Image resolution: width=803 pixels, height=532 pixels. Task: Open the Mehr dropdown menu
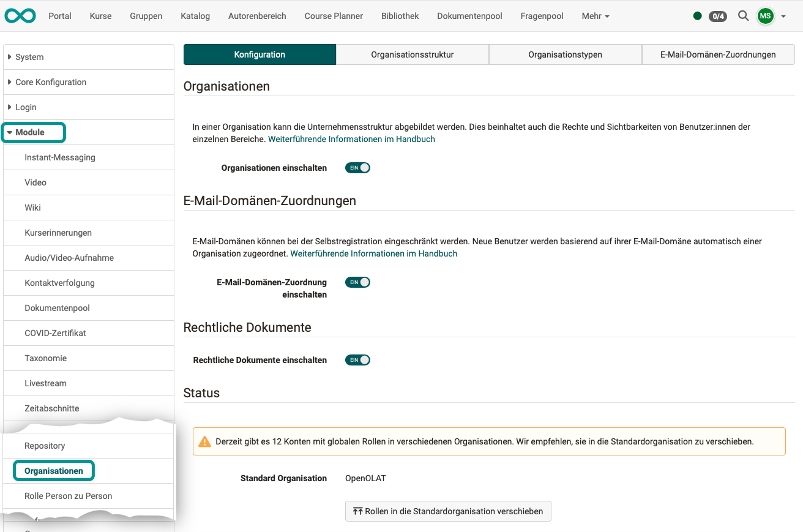tap(594, 16)
